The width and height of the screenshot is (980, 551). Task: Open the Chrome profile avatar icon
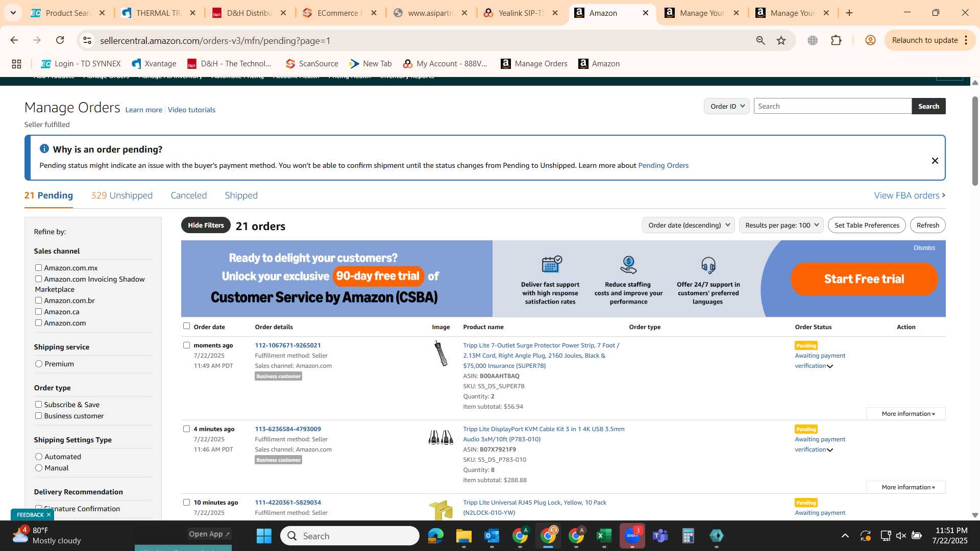coord(870,40)
